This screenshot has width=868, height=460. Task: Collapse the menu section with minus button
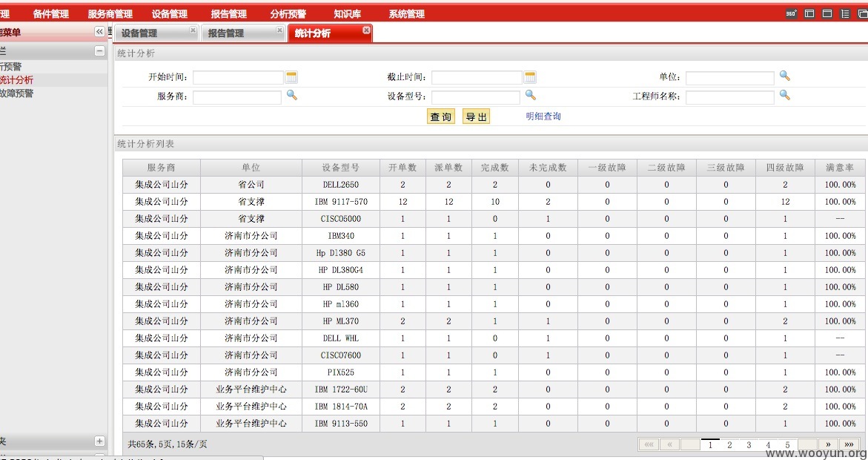coord(99,51)
